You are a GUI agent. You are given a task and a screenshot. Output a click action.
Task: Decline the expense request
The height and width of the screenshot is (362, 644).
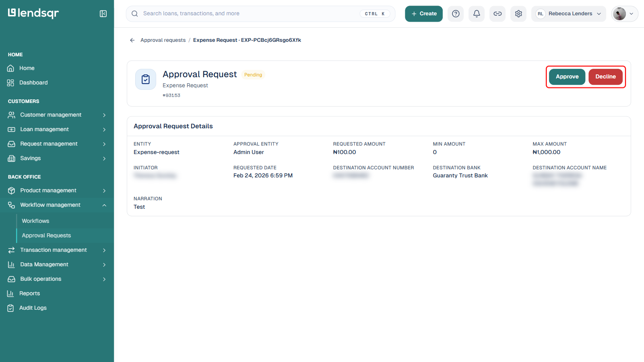coord(605,77)
